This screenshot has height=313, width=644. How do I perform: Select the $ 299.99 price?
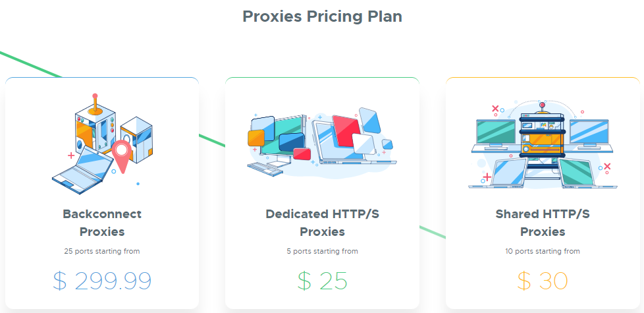(102, 281)
